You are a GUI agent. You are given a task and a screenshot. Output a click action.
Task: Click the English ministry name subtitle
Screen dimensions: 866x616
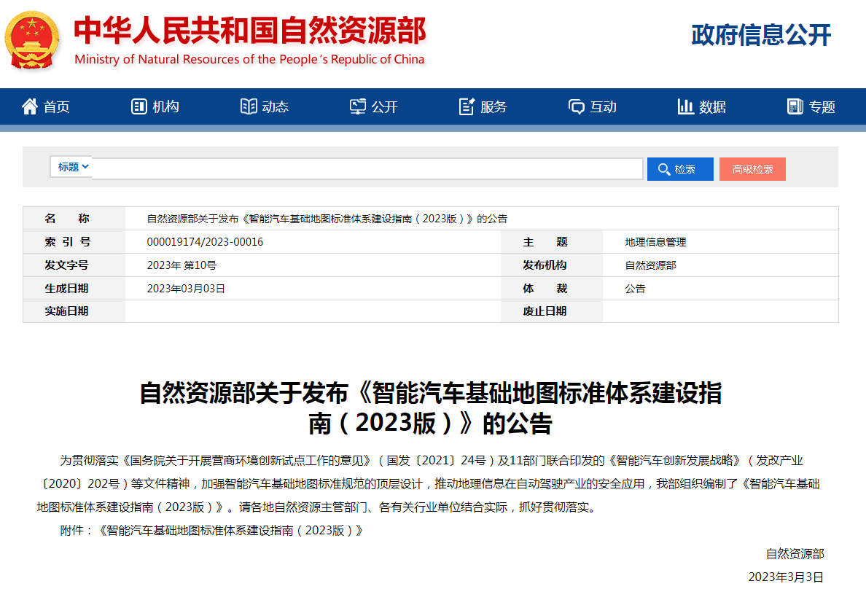(x=249, y=59)
